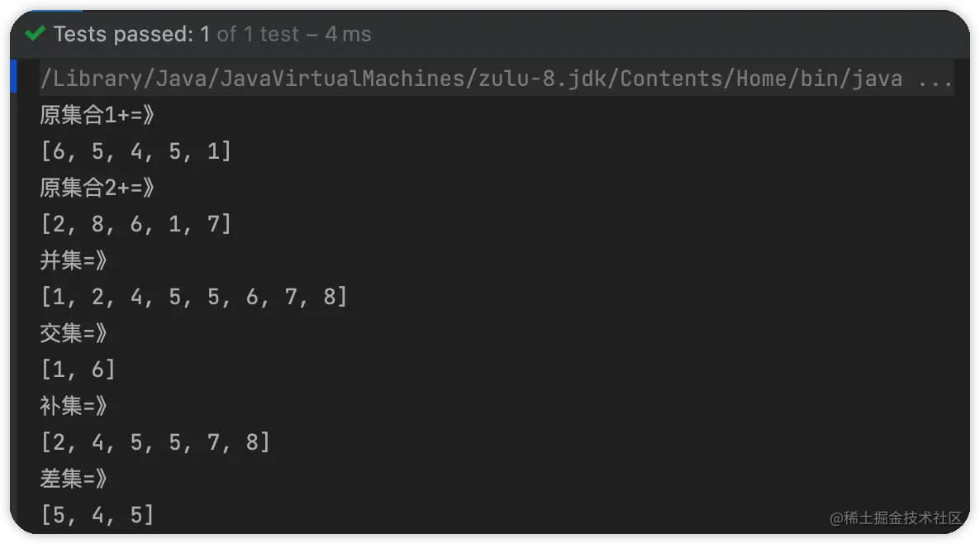Click the green tests-passed checkmark icon
Screen dimensions: 980x544
click(36, 34)
